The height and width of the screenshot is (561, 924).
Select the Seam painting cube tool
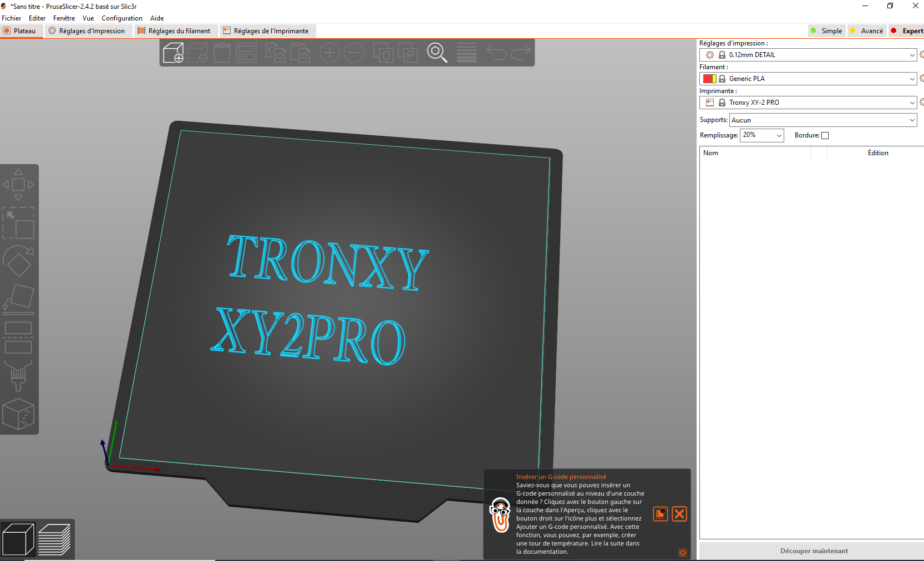tap(18, 414)
